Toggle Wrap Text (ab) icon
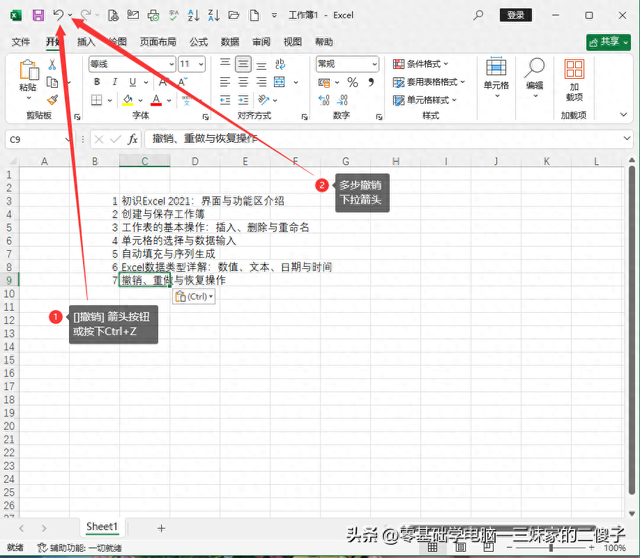640x558 pixels. coord(280,64)
